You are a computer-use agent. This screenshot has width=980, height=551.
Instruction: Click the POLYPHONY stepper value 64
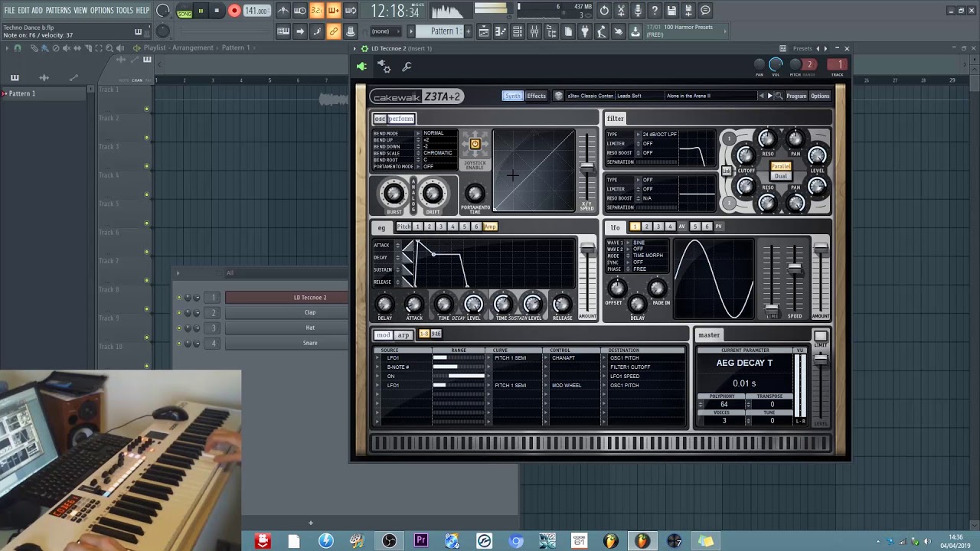(x=724, y=404)
